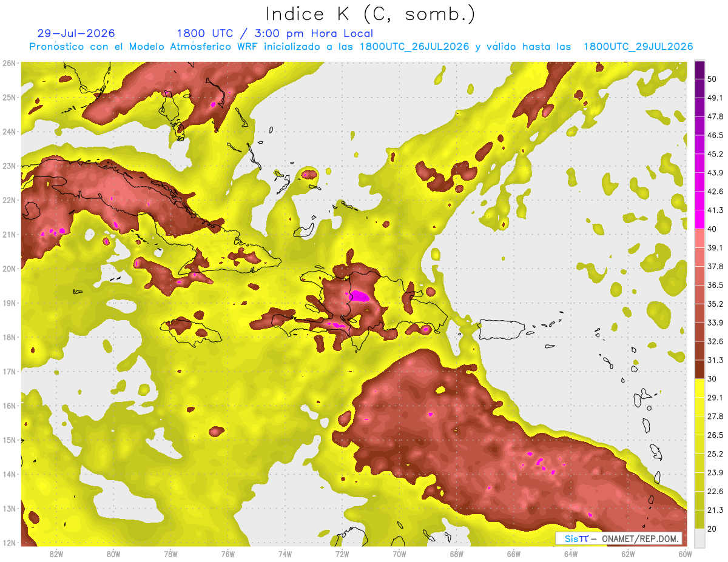Click the 68W longitude label
The image size is (728, 562).
click(x=457, y=554)
